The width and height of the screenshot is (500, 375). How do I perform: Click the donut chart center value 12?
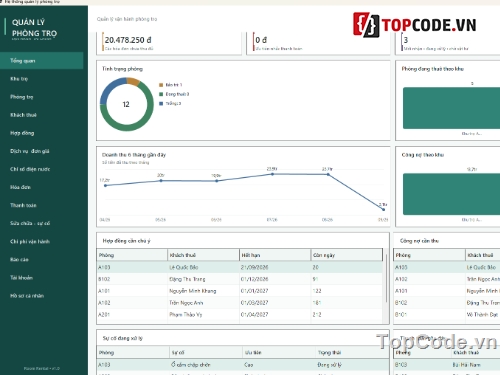[x=126, y=104]
